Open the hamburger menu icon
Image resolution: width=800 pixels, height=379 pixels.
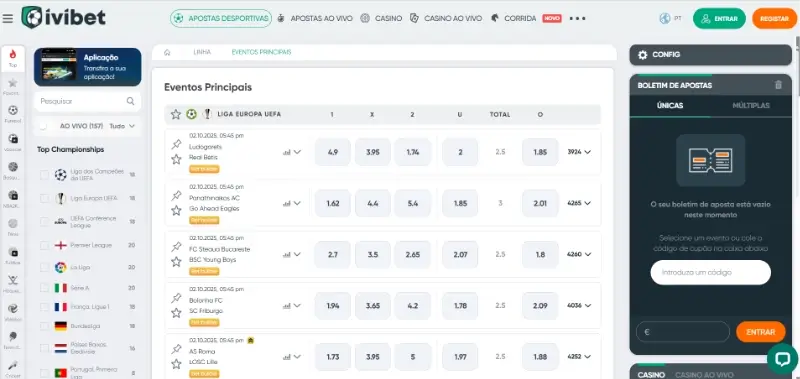click(7, 18)
